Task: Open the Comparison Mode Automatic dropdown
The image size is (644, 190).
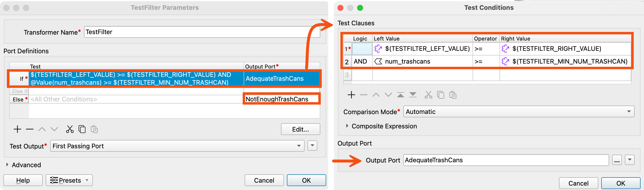Action: [x=519, y=111]
